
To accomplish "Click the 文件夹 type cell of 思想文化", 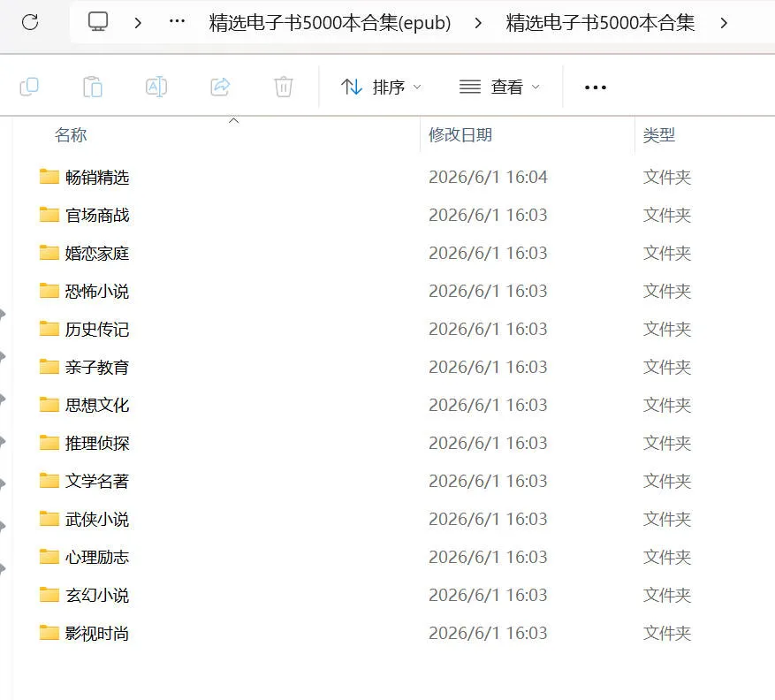I will pyautogui.click(x=667, y=406).
